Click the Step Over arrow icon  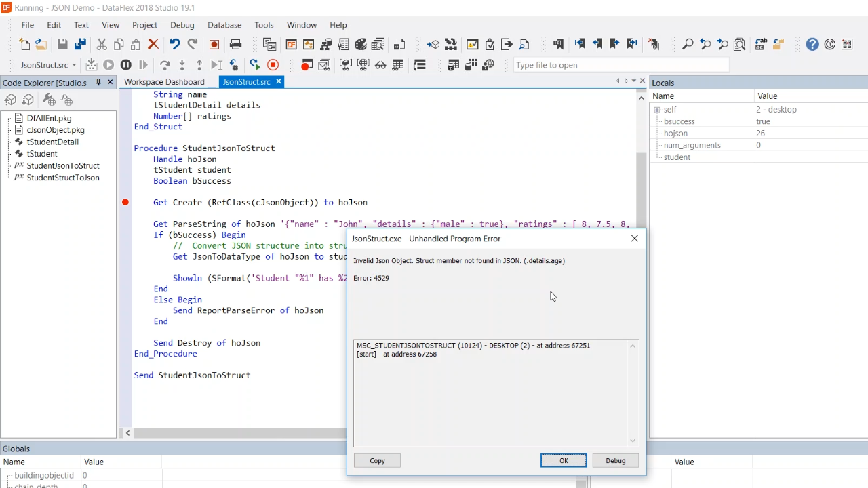(x=164, y=65)
